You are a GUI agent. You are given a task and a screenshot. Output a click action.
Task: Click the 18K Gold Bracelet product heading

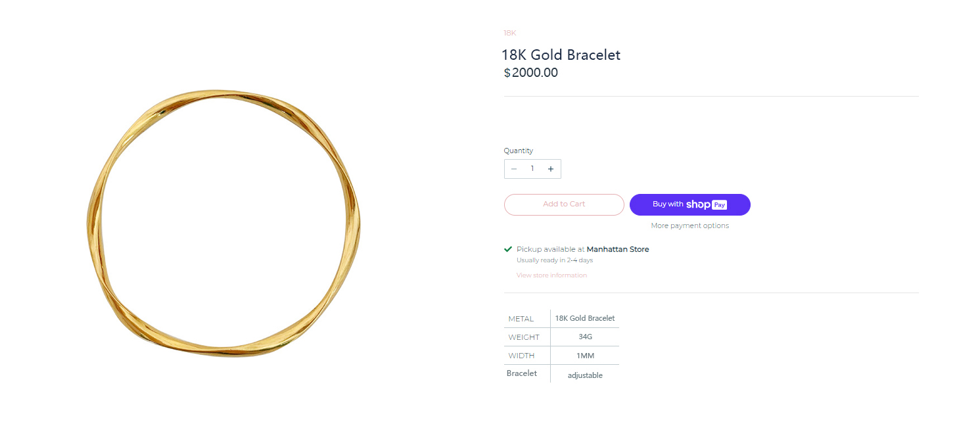pyautogui.click(x=561, y=55)
